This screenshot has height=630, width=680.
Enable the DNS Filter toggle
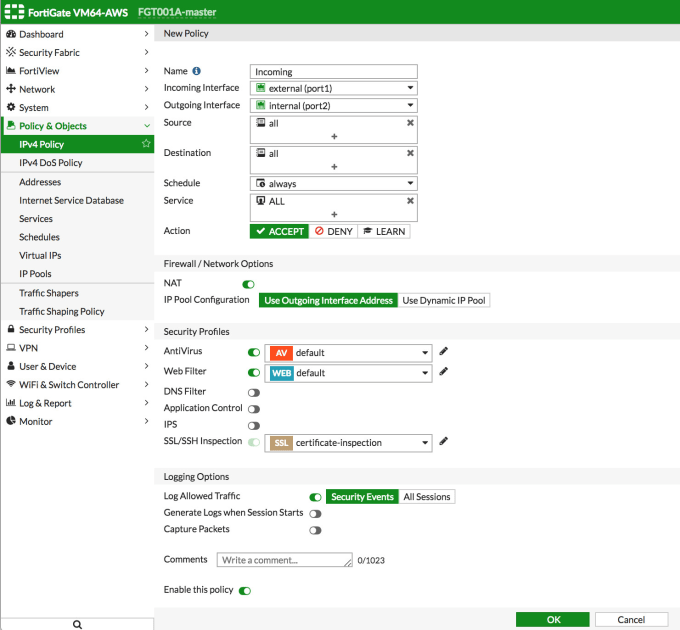[x=254, y=392]
